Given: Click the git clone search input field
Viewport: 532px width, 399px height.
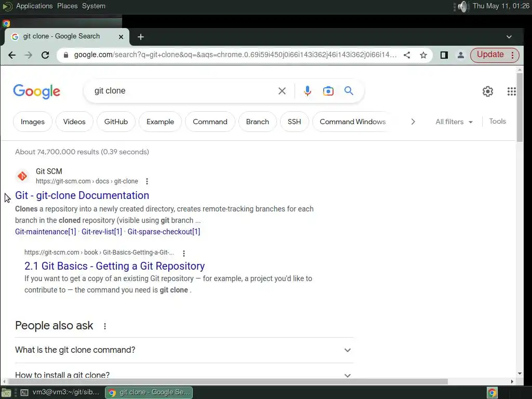Looking at the screenshot, I should [183, 91].
